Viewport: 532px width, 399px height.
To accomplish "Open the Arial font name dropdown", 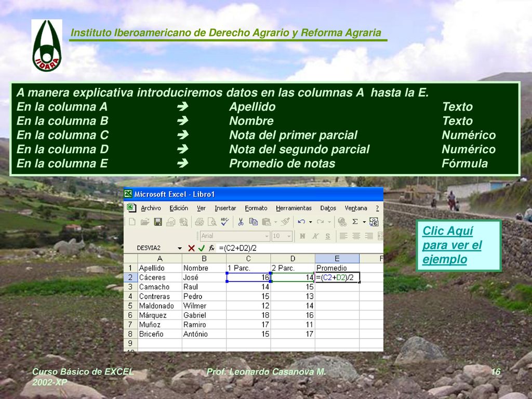I will (x=267, y=236).
